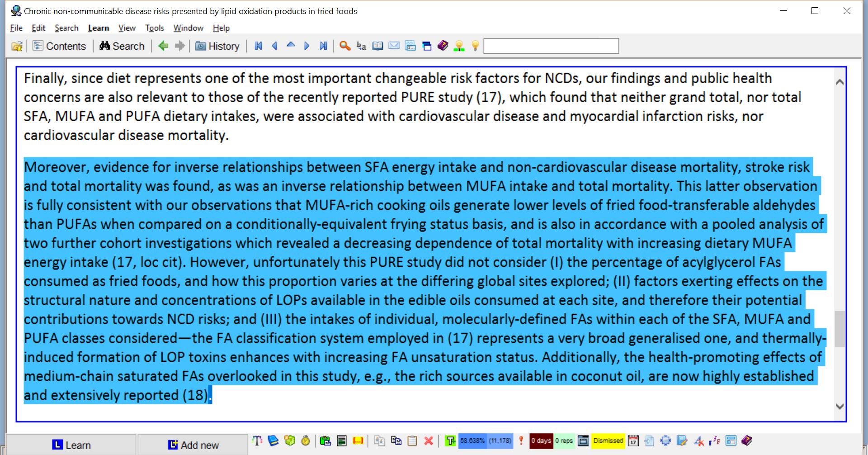Click the empty search field in toolbar
The image size is (868, 455).
coord(551,46)
